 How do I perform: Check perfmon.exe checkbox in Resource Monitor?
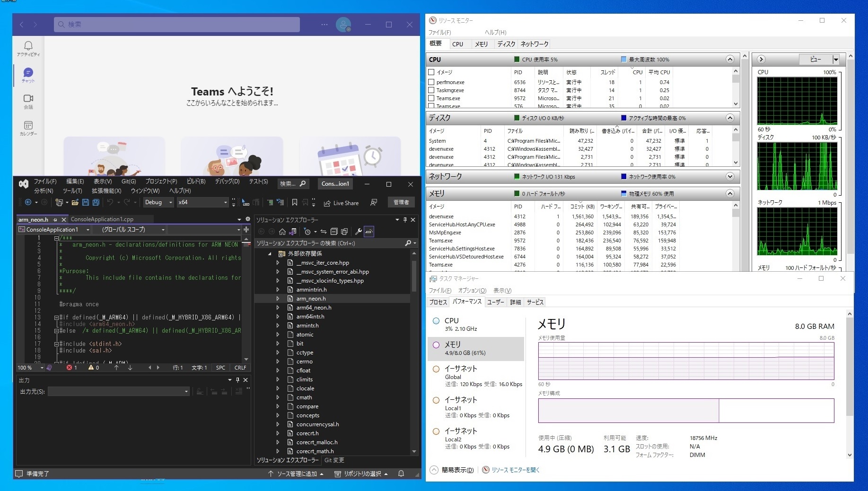point(431,82)
